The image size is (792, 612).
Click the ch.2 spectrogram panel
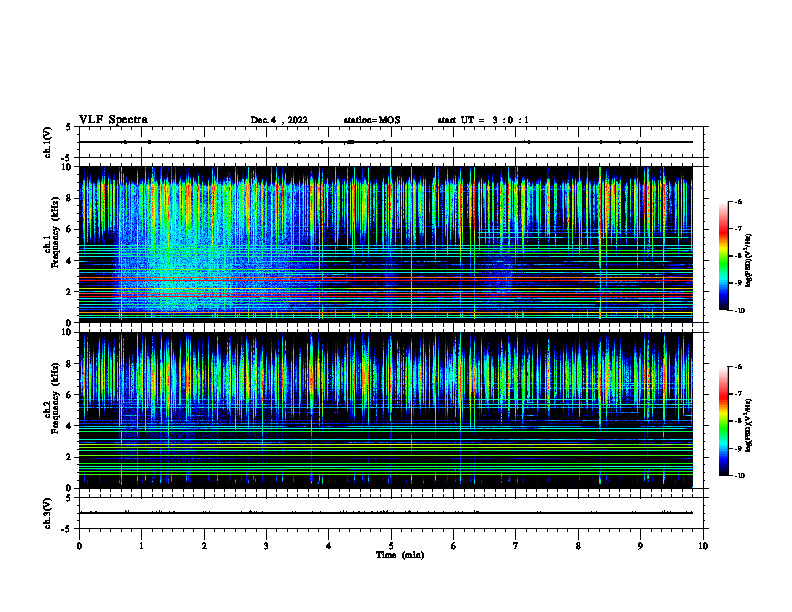(x=386, y=410)
